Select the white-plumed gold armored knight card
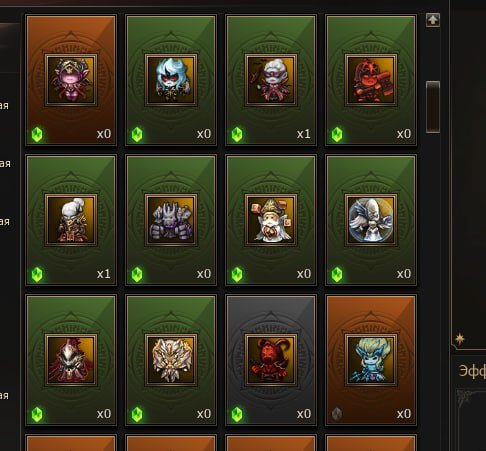Screen dimensions: 486x451 (71, 220)
